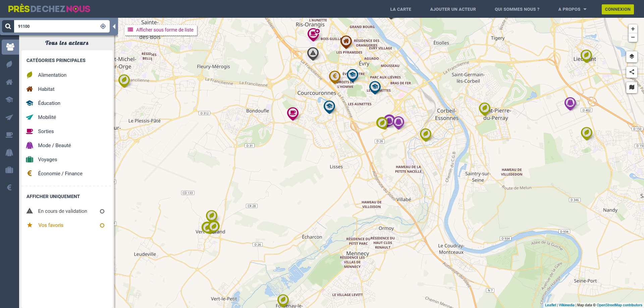644x308 pixels.
Task: Select the all actors group sidebar icon
Action: tap(10, 47)
